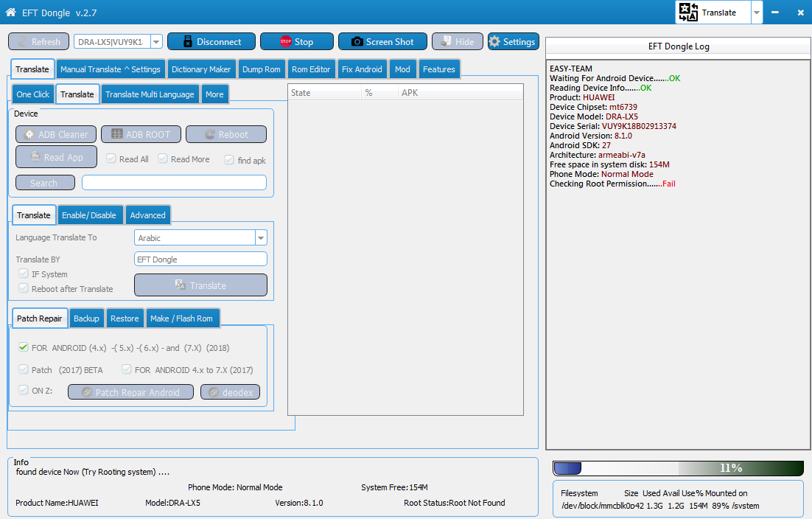Click the refresh icon on Refresh button
Image resolution: width=812 pixels, height=519 pixels.
(22, 41)
